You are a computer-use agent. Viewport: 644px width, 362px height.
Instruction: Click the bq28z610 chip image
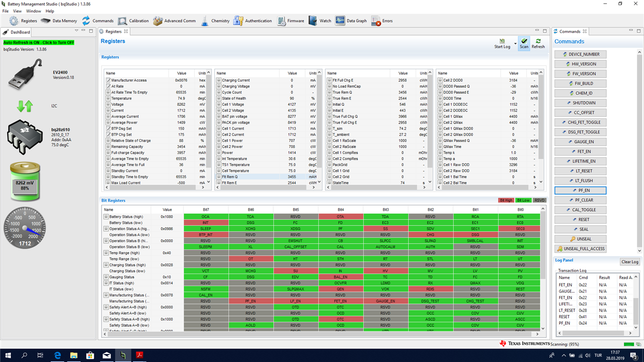click(25, 137)
